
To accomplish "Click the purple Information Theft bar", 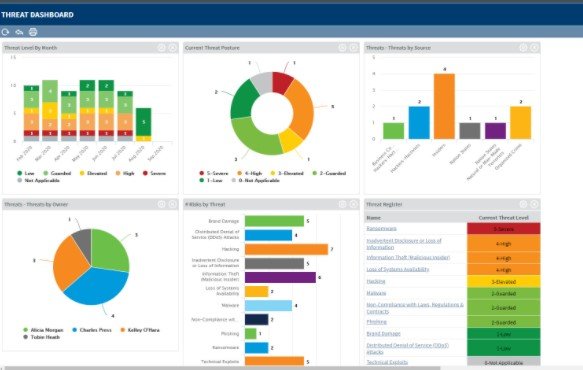I will pyautogui.click(x=280, y=277).
